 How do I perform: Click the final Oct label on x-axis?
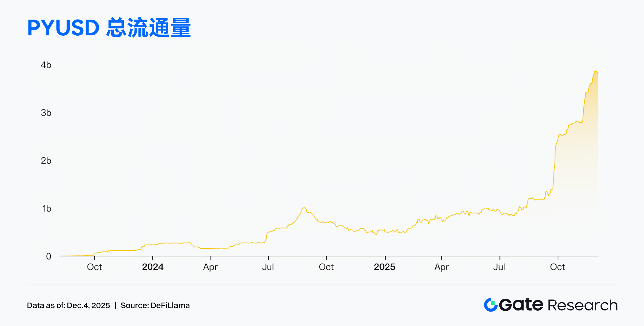point(558,267)
